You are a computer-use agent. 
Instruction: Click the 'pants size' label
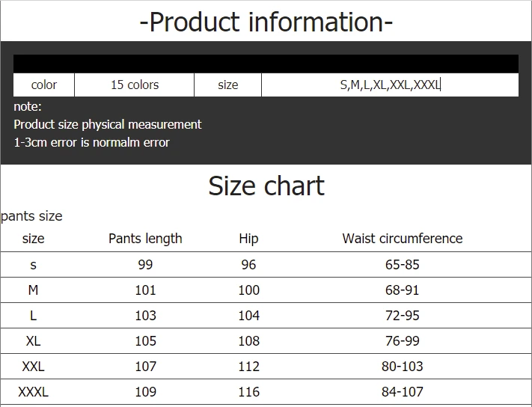[x=31, y=216]
